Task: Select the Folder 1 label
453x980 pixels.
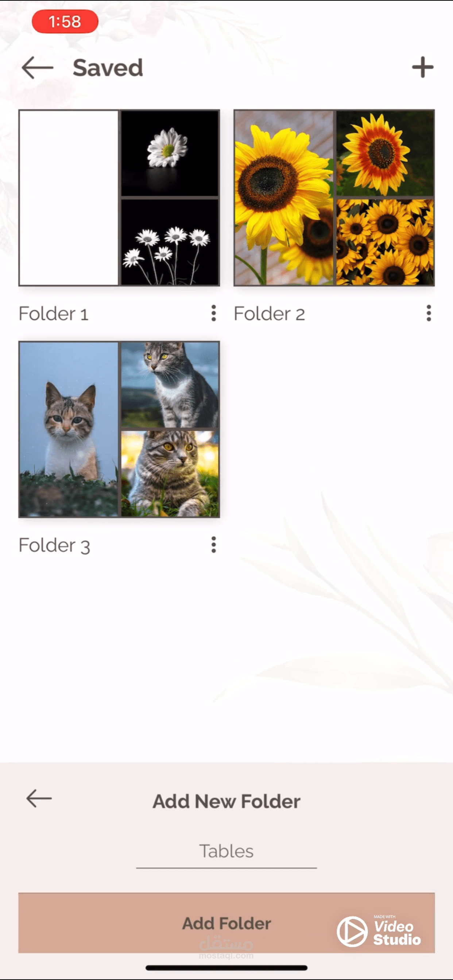Action: click(x=54, y=314)
